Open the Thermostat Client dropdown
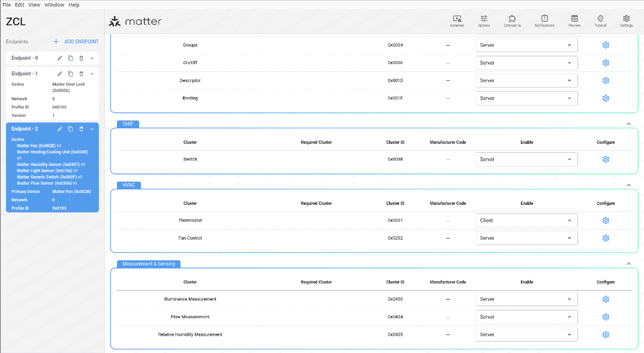 [526, 220]
